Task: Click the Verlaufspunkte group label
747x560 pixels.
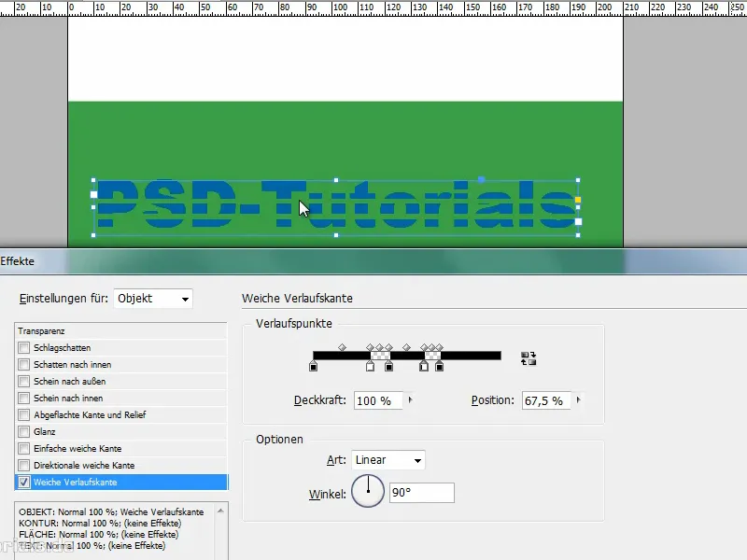Action: click(294, 324)
